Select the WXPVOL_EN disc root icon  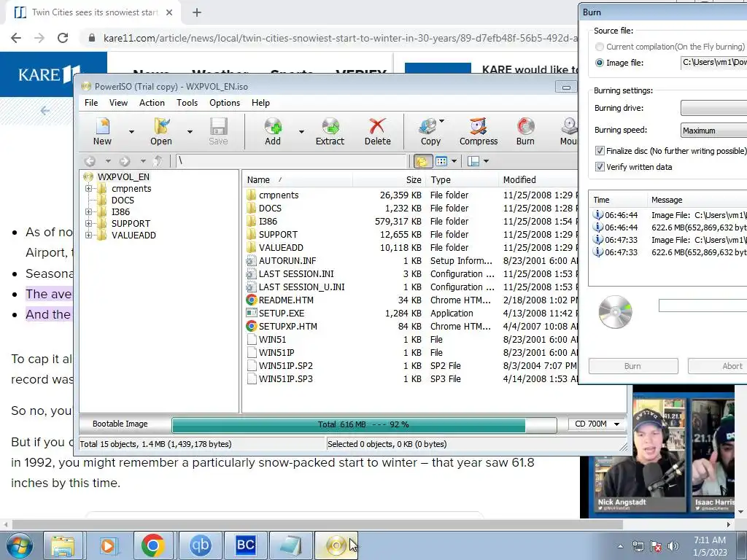click(x=88, y=176)
